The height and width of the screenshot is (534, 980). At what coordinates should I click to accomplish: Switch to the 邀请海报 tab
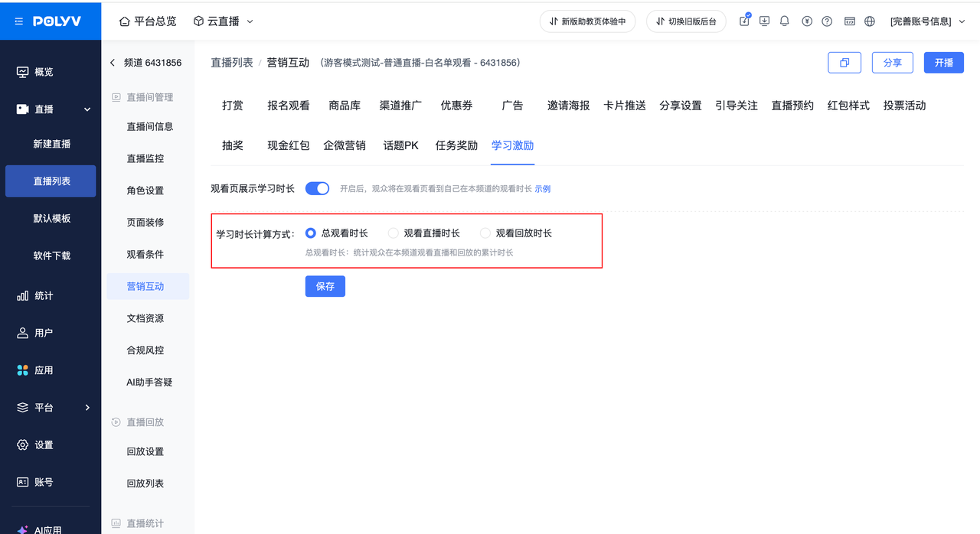click(569, 106)
